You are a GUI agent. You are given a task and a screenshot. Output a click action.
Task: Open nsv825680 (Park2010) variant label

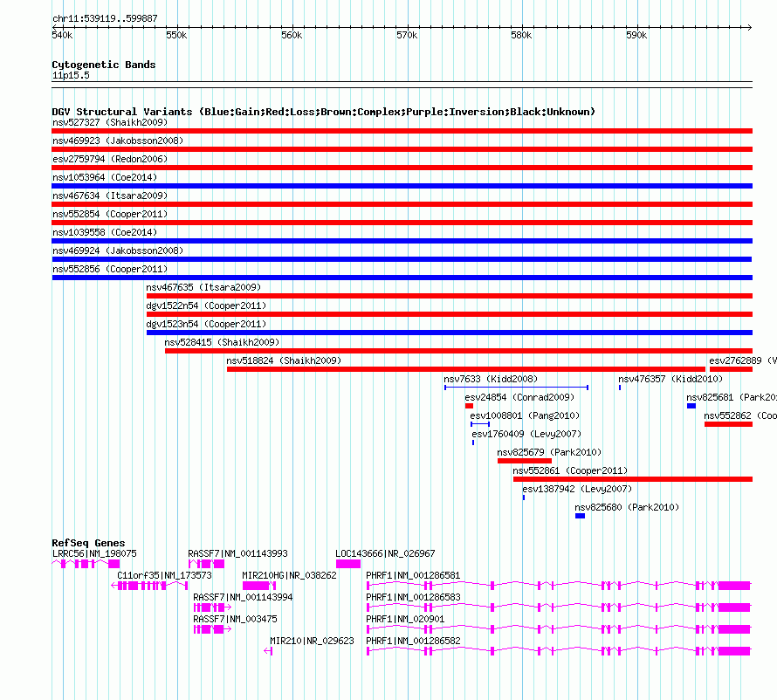(x=627, y=507)
